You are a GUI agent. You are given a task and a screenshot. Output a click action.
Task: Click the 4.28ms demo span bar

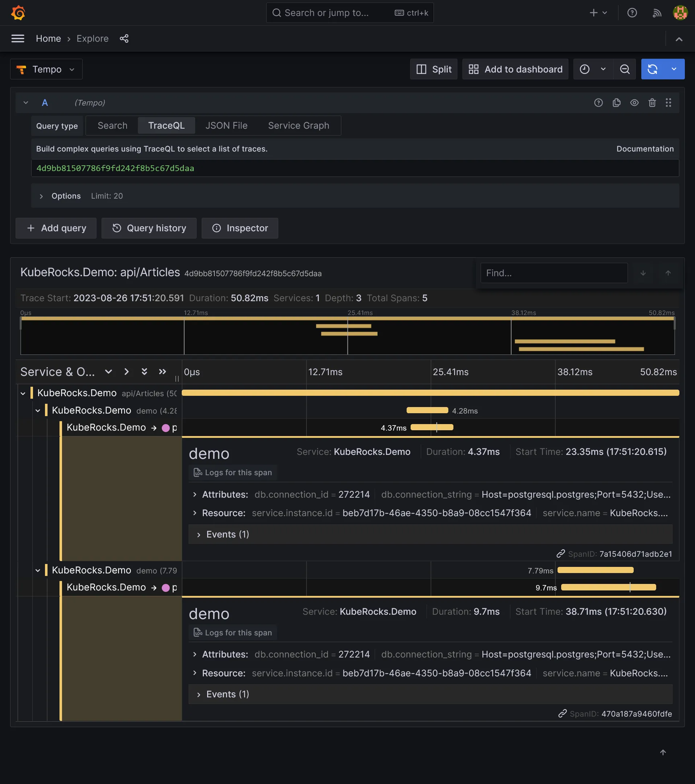pos(427,410)
